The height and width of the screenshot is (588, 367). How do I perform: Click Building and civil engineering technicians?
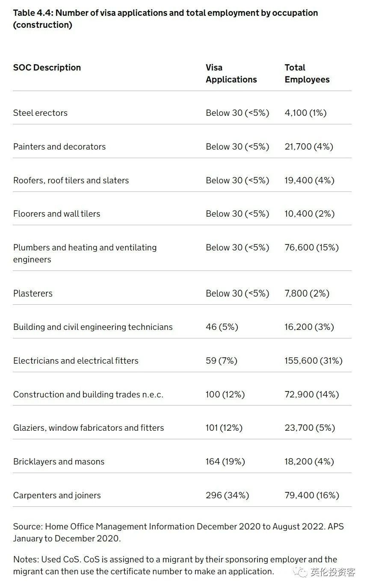click(93, 327)
